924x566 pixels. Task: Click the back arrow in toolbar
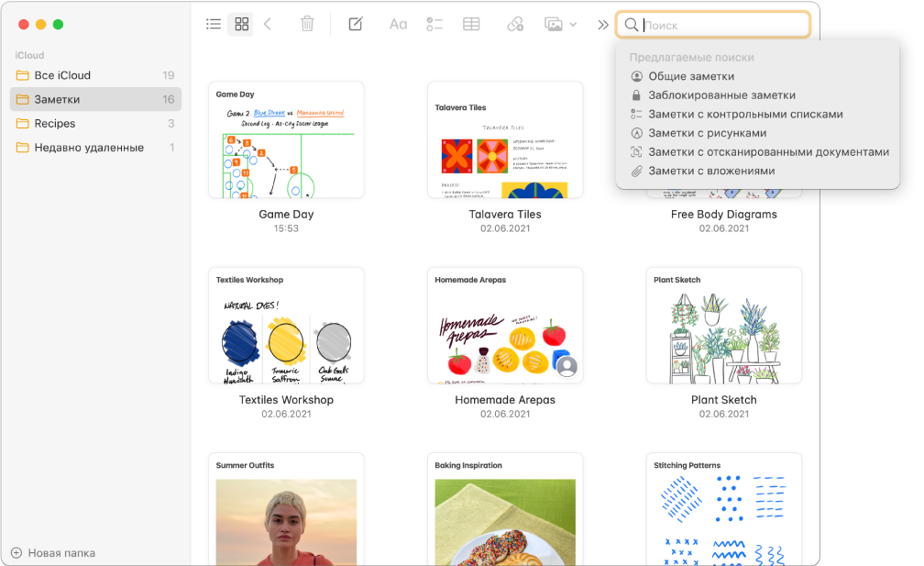[x=268, y=25]
